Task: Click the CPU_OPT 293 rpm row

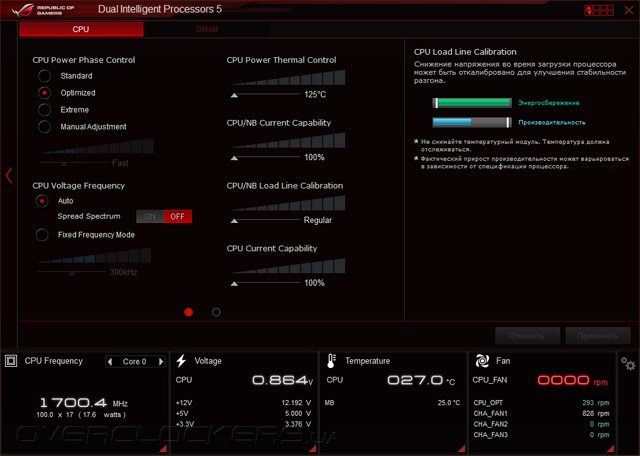Action: [x=541, y=403]
